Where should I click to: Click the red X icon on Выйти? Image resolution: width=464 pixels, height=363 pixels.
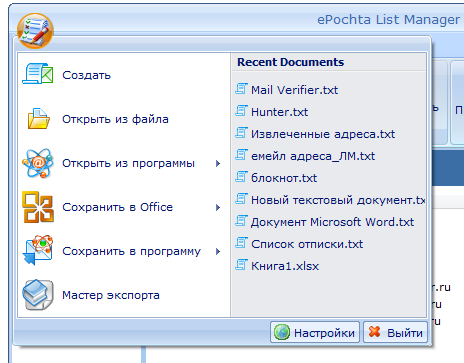click(374, 331)
